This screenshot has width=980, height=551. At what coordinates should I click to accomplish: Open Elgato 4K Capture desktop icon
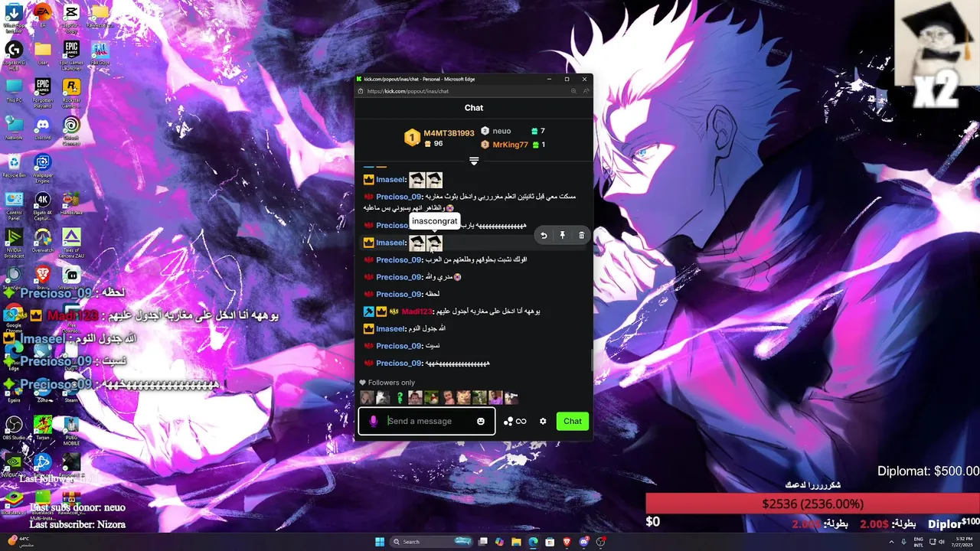coord(43,207)
